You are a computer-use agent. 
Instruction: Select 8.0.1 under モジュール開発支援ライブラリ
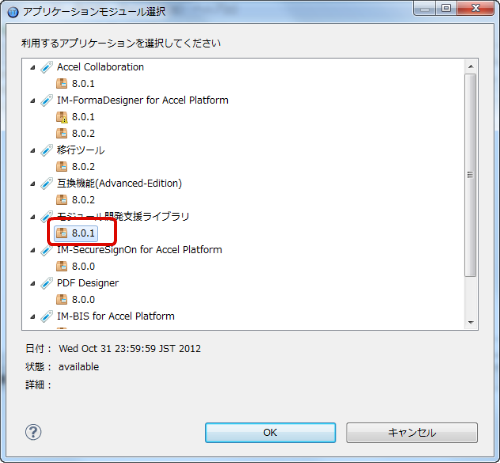click(x=83, y=233)
